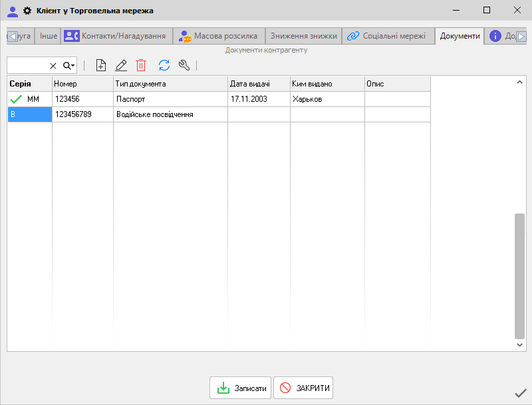Select the Соціальні мережі tab
Viewport: 532px width, 405px height.
click(388, 36)
